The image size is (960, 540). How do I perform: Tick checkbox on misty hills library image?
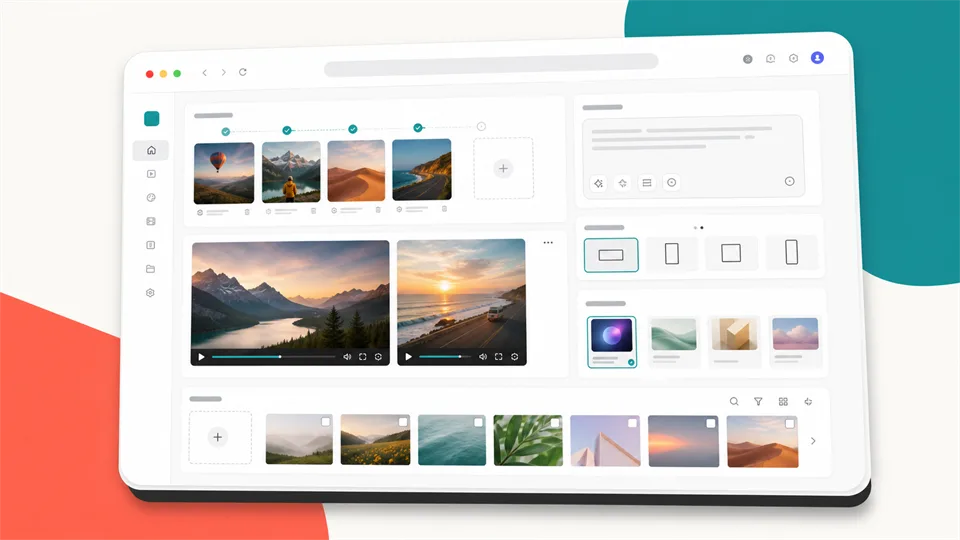(x=326, y=422)
